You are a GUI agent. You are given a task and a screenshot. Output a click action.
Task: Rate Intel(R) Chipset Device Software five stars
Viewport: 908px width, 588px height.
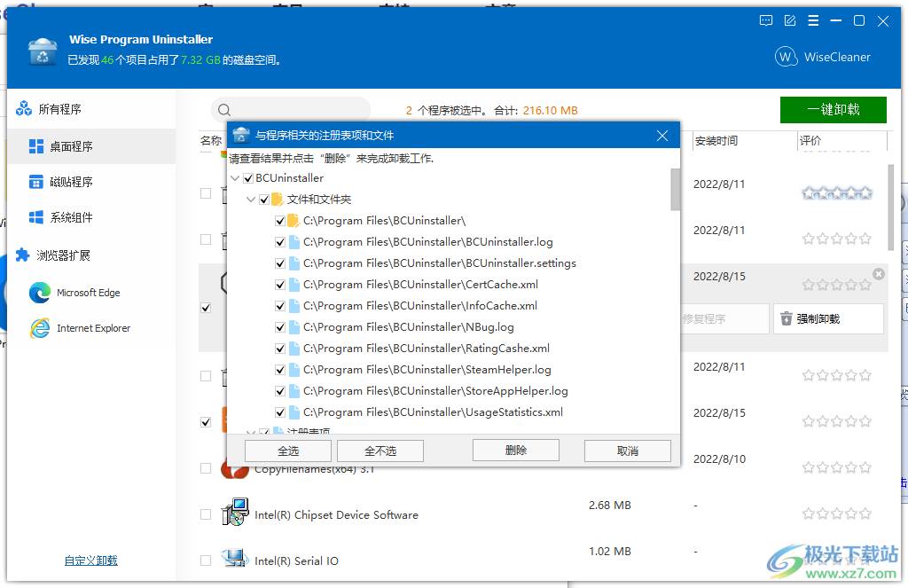865,513
